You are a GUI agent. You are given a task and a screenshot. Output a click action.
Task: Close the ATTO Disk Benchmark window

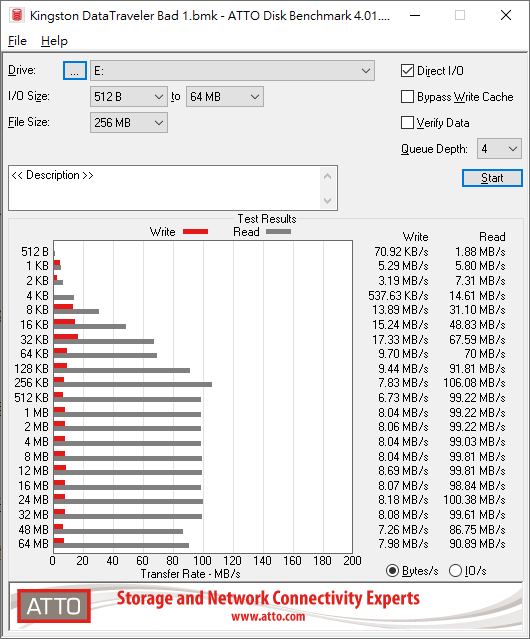click(506, 15)
